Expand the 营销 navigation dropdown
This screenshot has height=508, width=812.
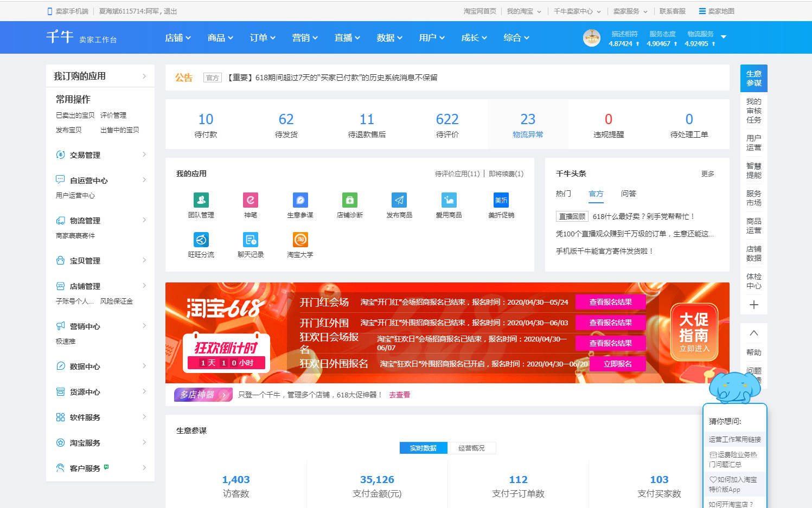[305, 37]
